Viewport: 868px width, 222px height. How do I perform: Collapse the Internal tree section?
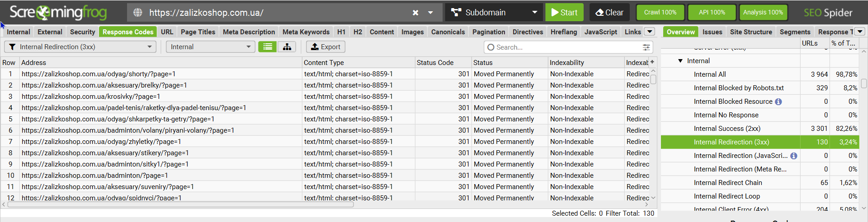[x=680, y=61]
